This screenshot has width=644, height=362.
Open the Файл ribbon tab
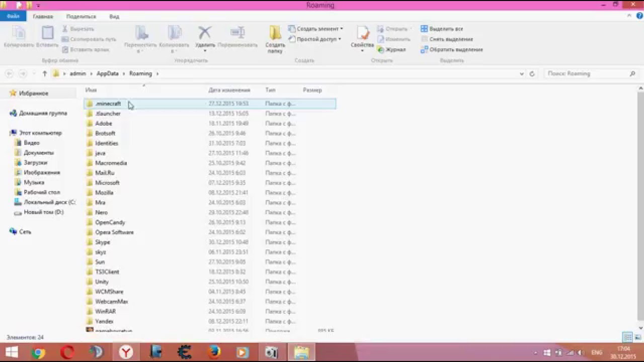tap(13, 16)
